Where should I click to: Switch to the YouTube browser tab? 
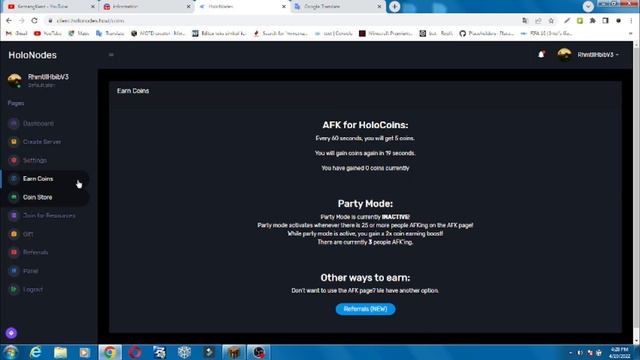50,7
